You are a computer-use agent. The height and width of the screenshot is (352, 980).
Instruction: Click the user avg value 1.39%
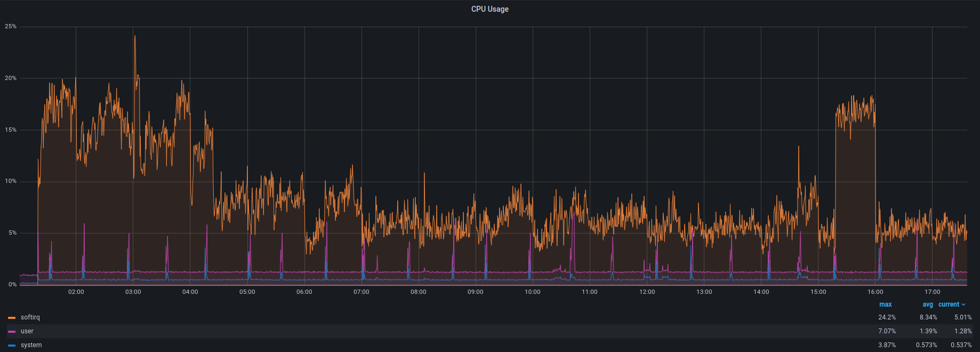click(928, 331)
